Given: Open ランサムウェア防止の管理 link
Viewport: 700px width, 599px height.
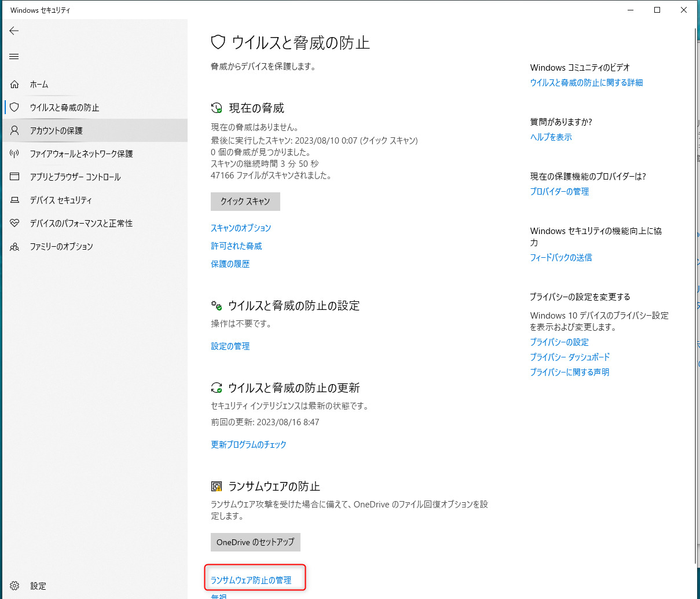Looking at the screenshot, I should (x=251, y=580).
